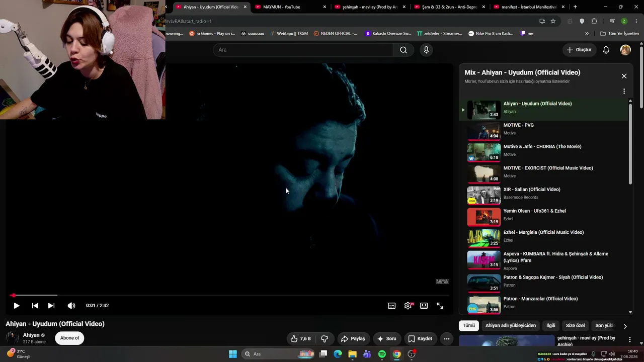Close the Şam & D3 & 2run tab

(x=484, y=7)
